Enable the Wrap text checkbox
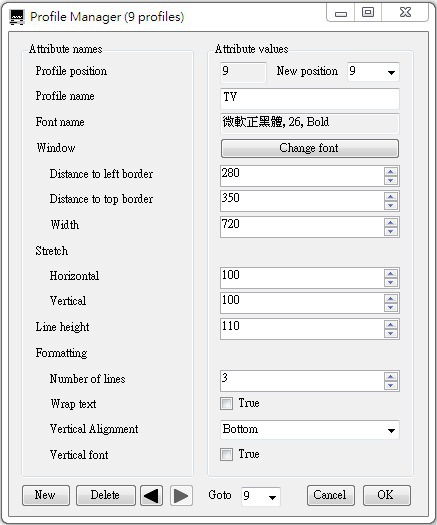Image resolution: width=437 pixels, height=525 pixels. point(226,403)
